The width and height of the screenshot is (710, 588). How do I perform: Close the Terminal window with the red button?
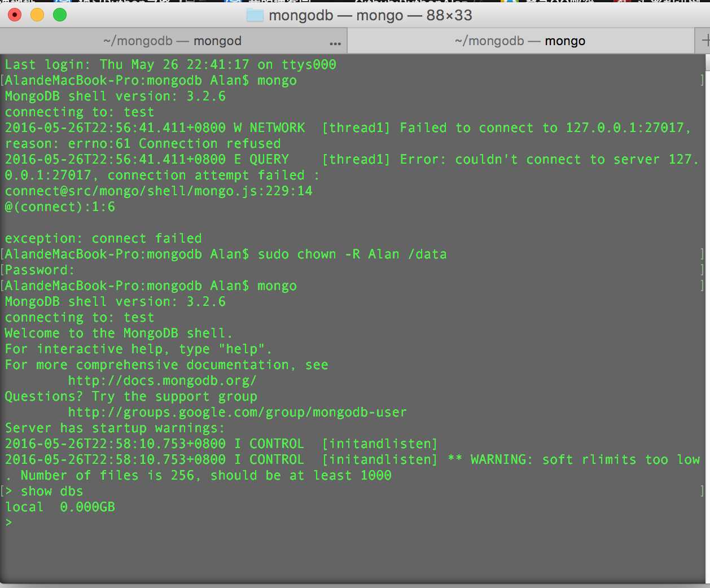tap(15, 15)
